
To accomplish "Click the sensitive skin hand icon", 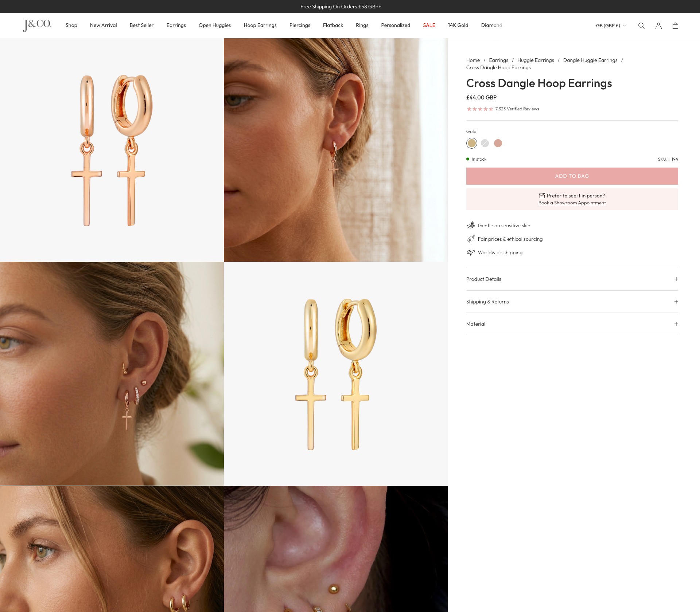I will point(471,225).
